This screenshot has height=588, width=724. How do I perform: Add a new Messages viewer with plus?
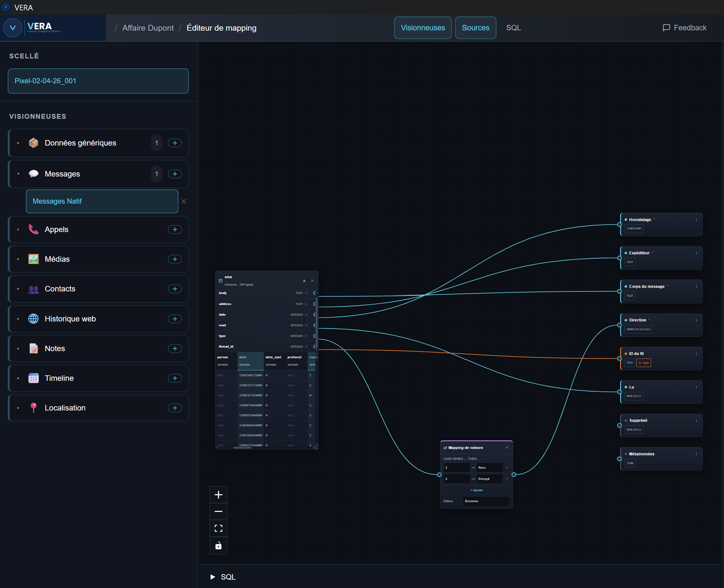(x=175, y=174)
